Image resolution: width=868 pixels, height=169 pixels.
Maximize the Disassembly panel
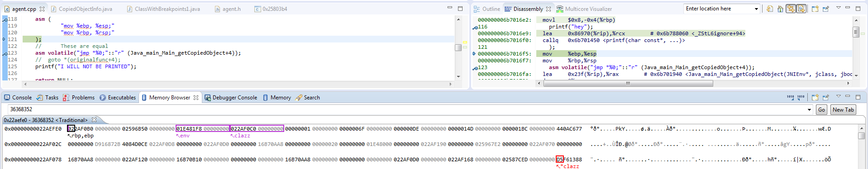(858, 8)
